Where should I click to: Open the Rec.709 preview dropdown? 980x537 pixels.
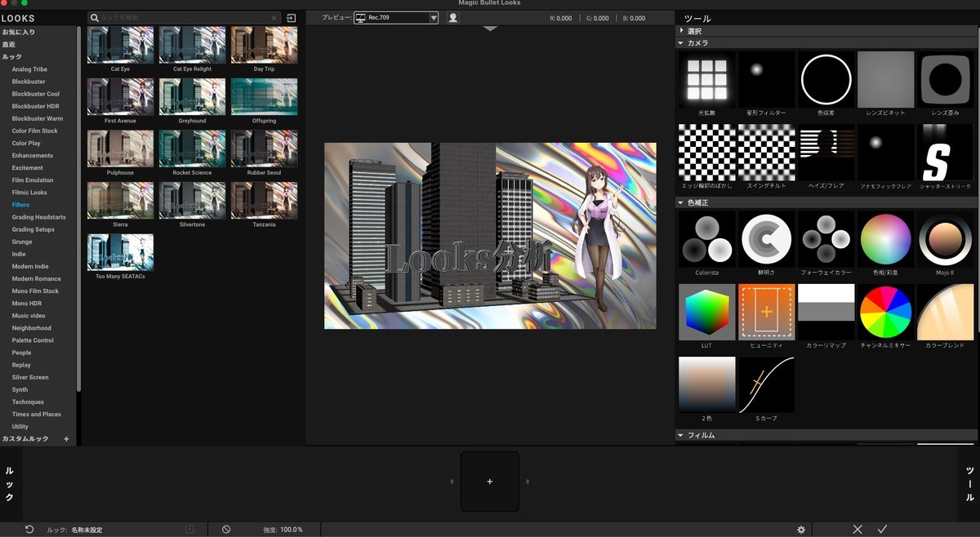(x=396, y=17)
